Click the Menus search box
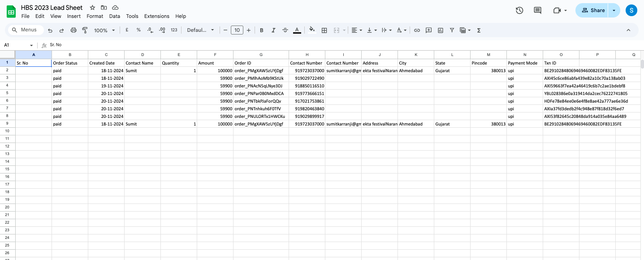Viewport: 644px width, 260px height. point(26,30)
